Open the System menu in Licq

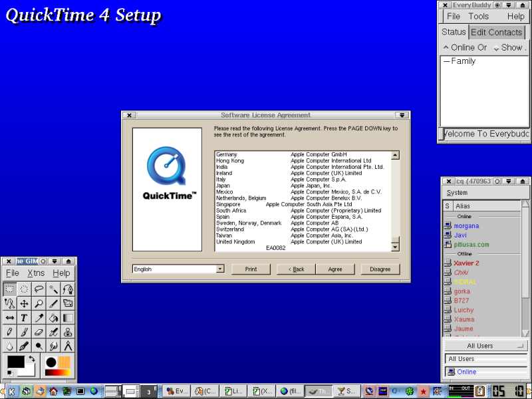tap(457, 193)
